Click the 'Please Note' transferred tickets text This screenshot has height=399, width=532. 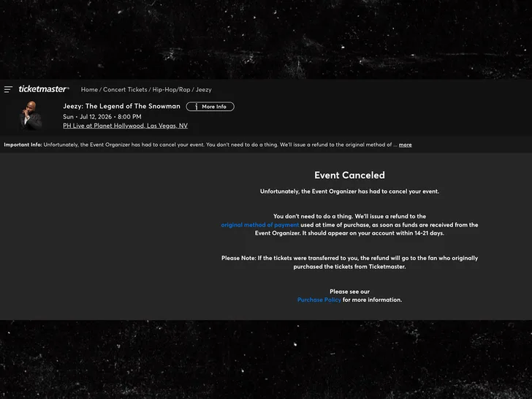(349, 262)
